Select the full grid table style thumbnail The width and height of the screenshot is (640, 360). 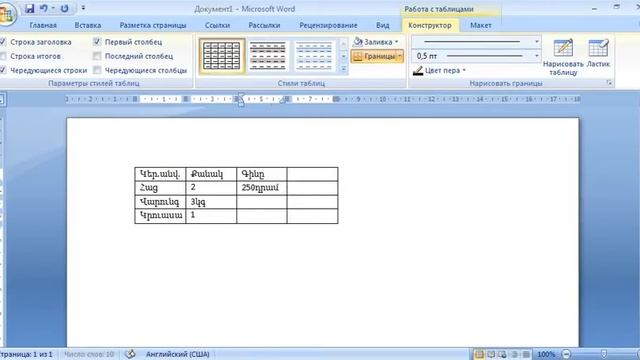click(x=222, y=56)
